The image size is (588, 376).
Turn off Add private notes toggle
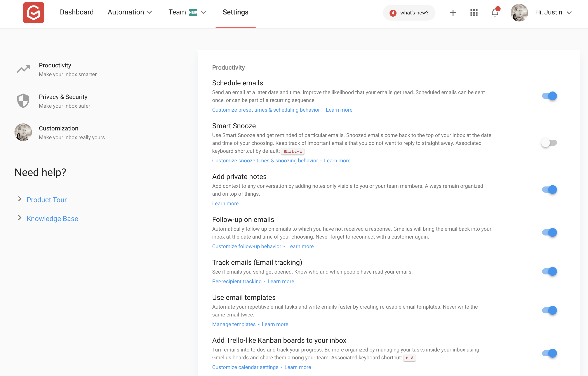549,190
